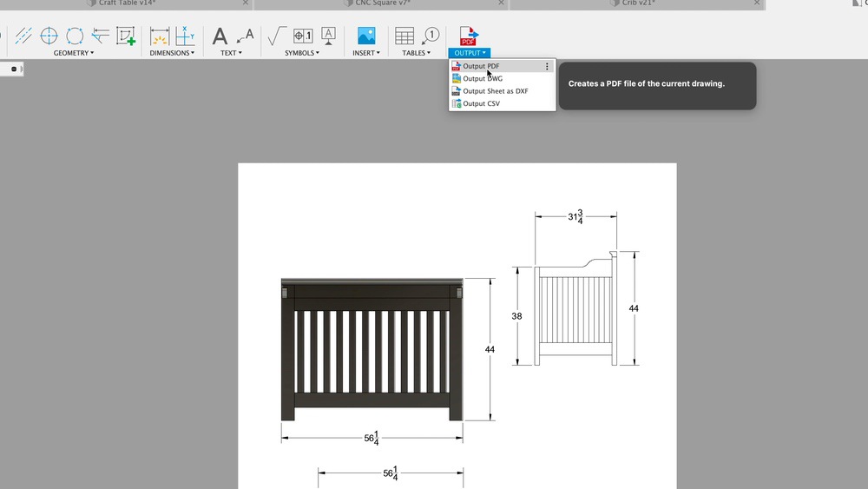The height and width of the screenshot is (489, 868).
Task: Open the TABLES dropdown
Action: (x=416, y=53)
